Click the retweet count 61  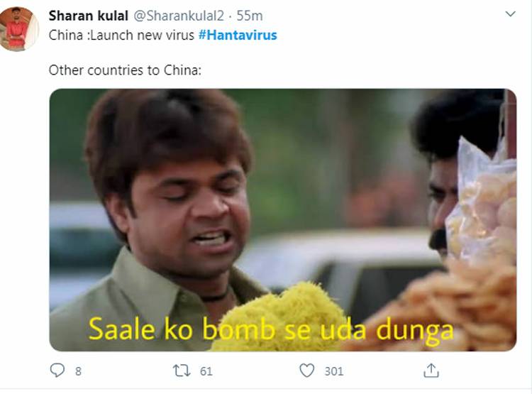coord(206,371)
